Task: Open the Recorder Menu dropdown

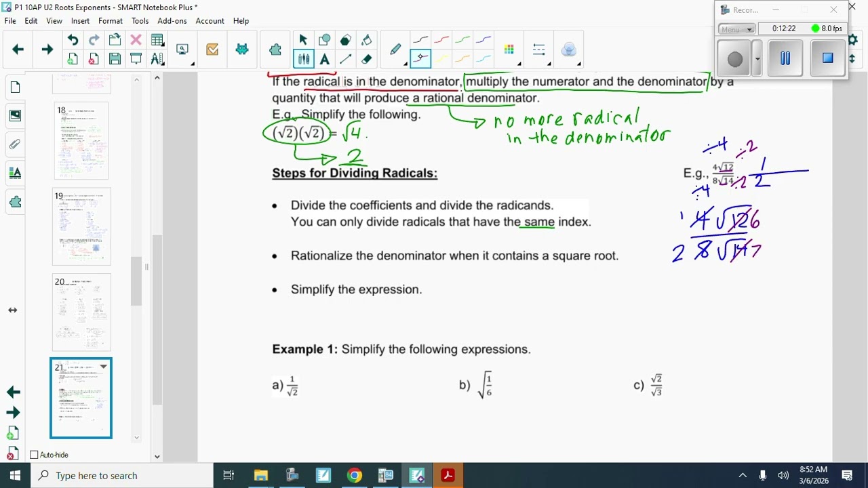Action: (737, 29)
